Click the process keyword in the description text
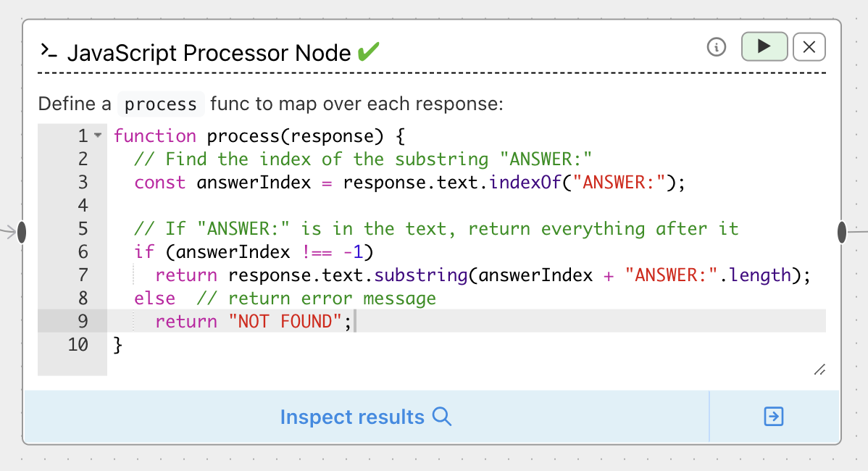The width and height of the screenshot is (868, 471). [161, 104]
